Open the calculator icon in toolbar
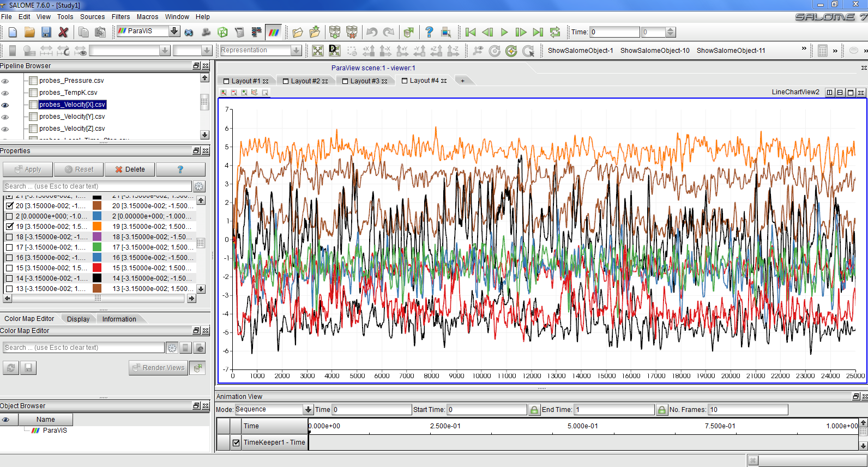Image resolution: width=868 pixels, height=467 pixels. tap(239, 32)
